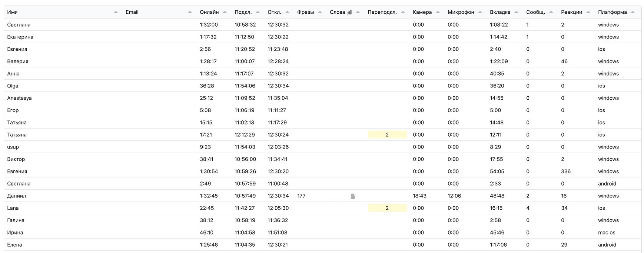The height and width of the screenshot is (253, 644).
Task: Click the Фразы column header label
Action: pos(305,12)
